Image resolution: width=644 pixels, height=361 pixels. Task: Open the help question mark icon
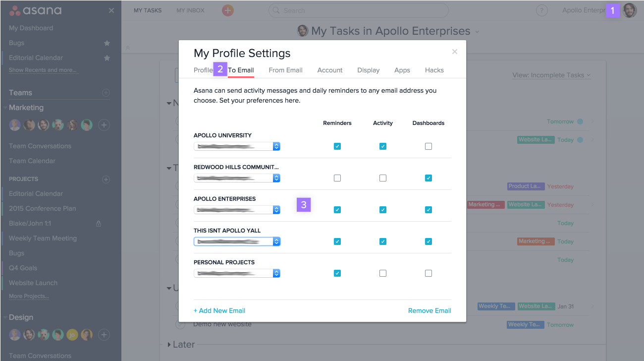click(x=542, y=10)
